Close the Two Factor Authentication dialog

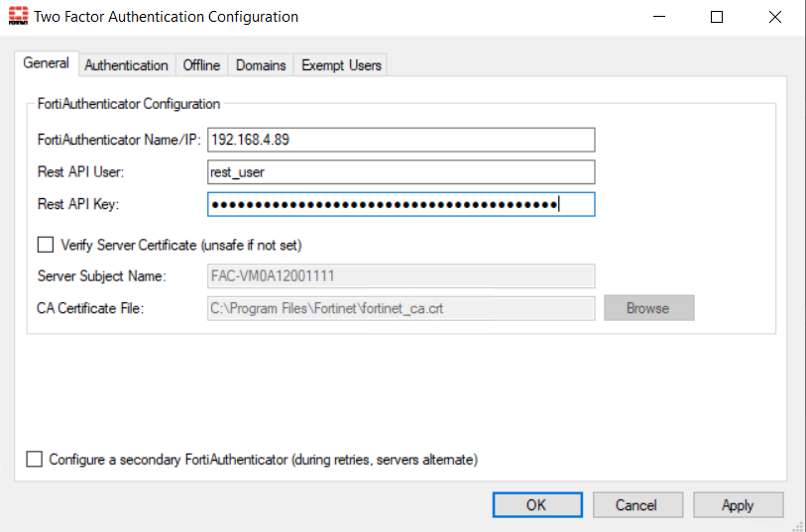coord(774,17)
